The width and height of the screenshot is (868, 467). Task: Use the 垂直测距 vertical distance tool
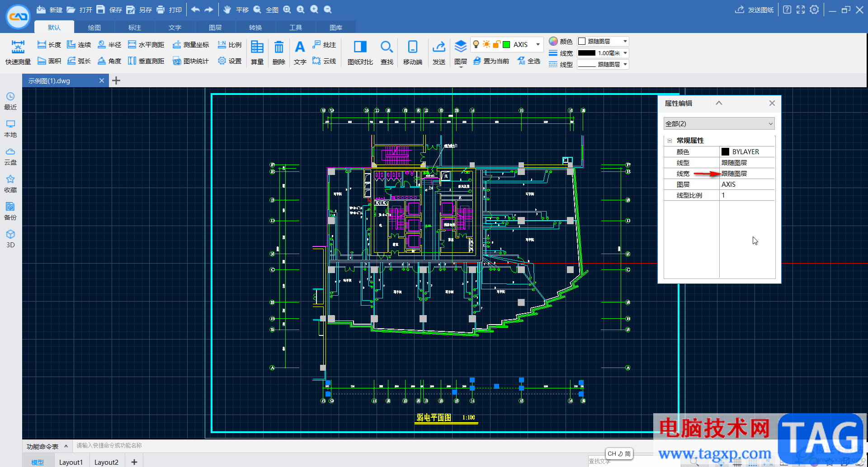146,61
